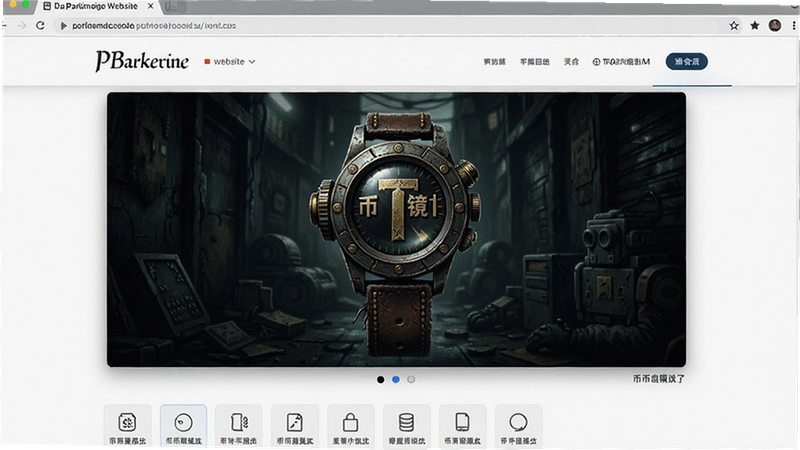Expand the website dropdown beside logo

pyautogui.click(x=230, y=62)
